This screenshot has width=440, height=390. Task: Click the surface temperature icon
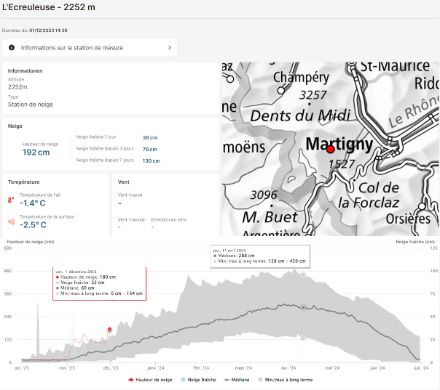[11, 222]
